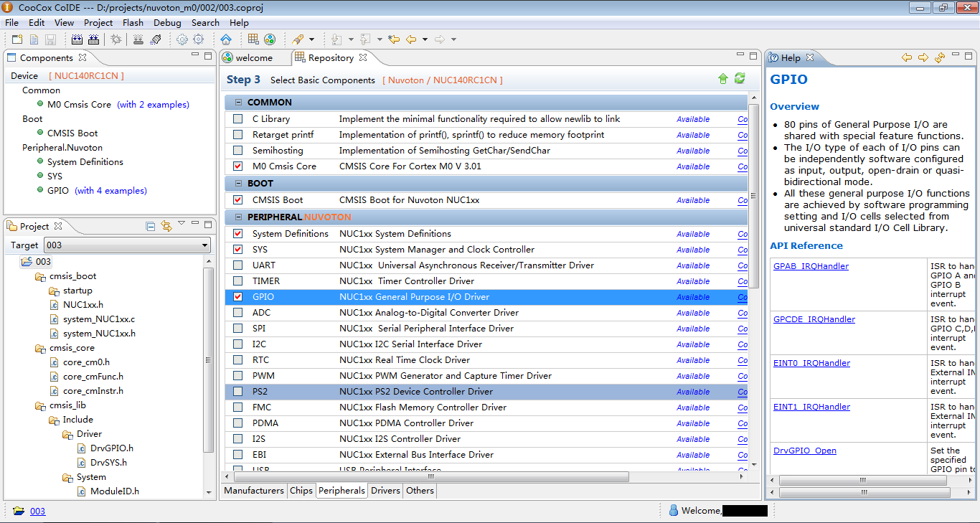
Task: Click the search flashlight toolbar icon
Action: [x=298, y=39]
